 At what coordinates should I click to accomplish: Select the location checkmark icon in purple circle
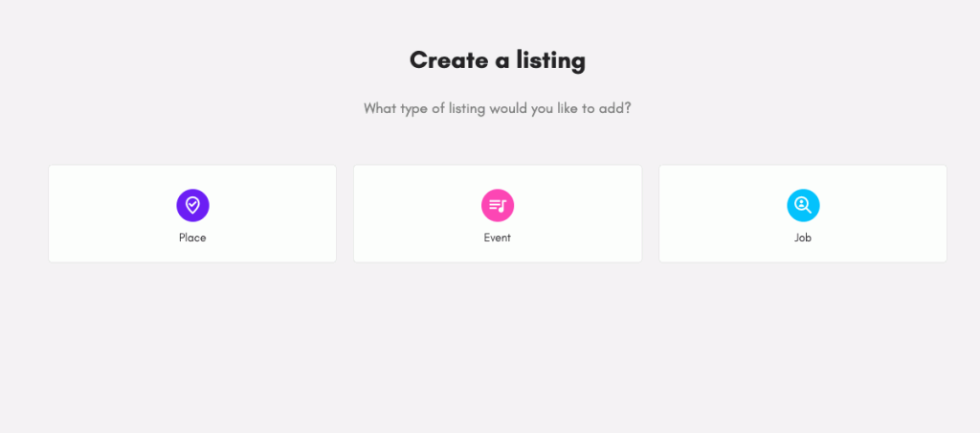click(x=192, y=205)
